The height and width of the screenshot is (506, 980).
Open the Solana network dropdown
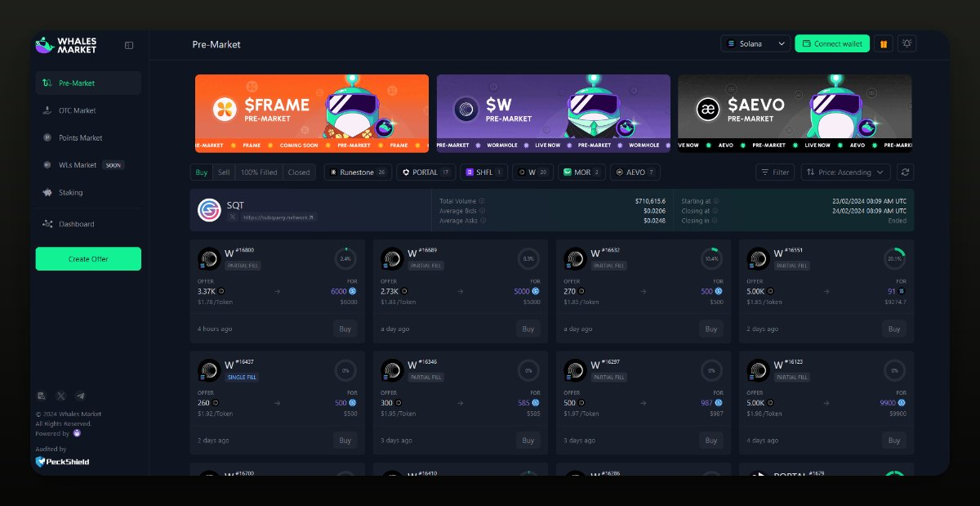(x=755, y=44)
